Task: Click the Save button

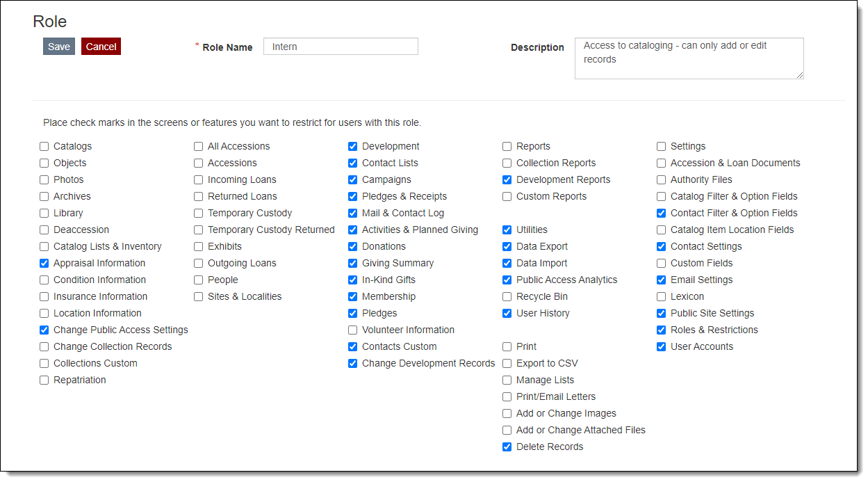Action: point(58,46)
